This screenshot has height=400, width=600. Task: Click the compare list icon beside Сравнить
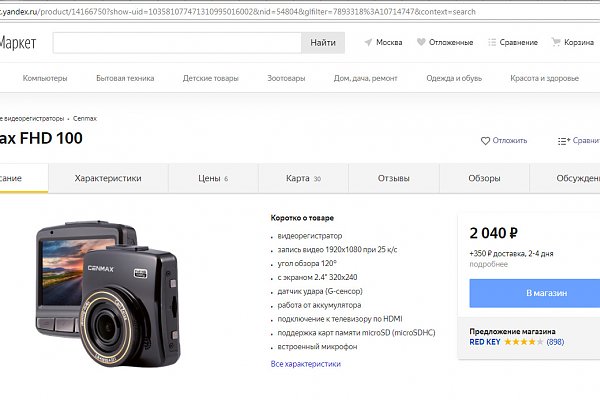(x=564, y=140)
